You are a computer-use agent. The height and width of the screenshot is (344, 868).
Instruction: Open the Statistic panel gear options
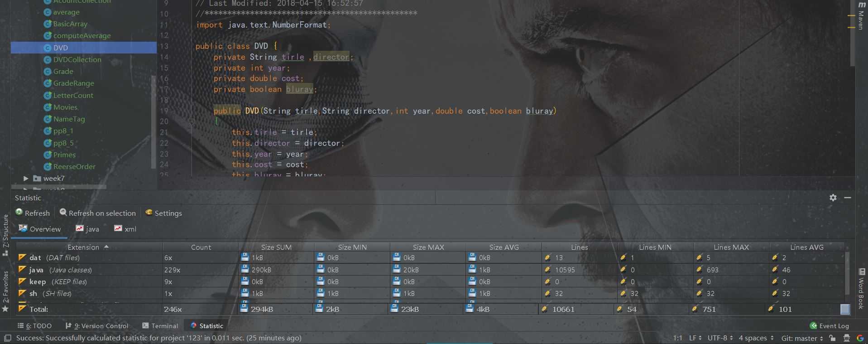tap(833, 198)
